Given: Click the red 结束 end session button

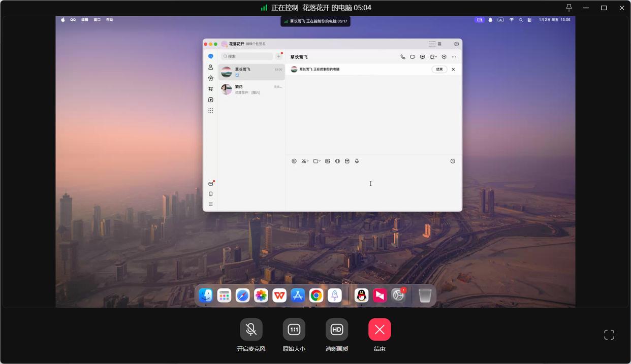Looking at the screenshot, I should 380,329.
